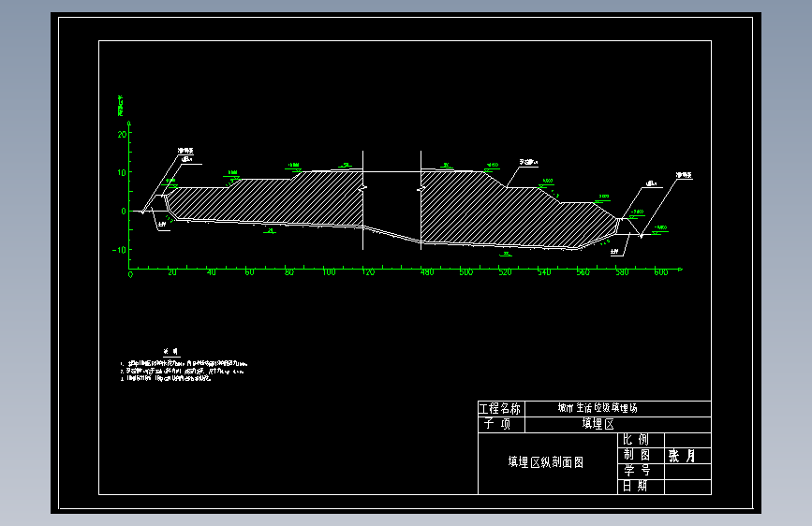Image resolution: width=812 pixels, height=526 pixels.
Task: Click the empty field beside '学号'
Action: pos(687,471)
